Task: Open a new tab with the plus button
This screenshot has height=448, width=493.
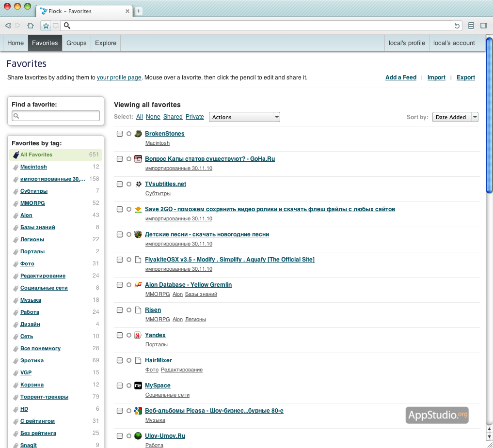Action: tap(138, 11)
